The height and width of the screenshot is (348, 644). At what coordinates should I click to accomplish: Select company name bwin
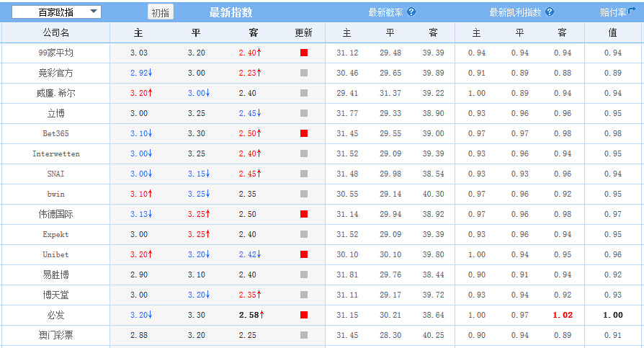(56, 194)
